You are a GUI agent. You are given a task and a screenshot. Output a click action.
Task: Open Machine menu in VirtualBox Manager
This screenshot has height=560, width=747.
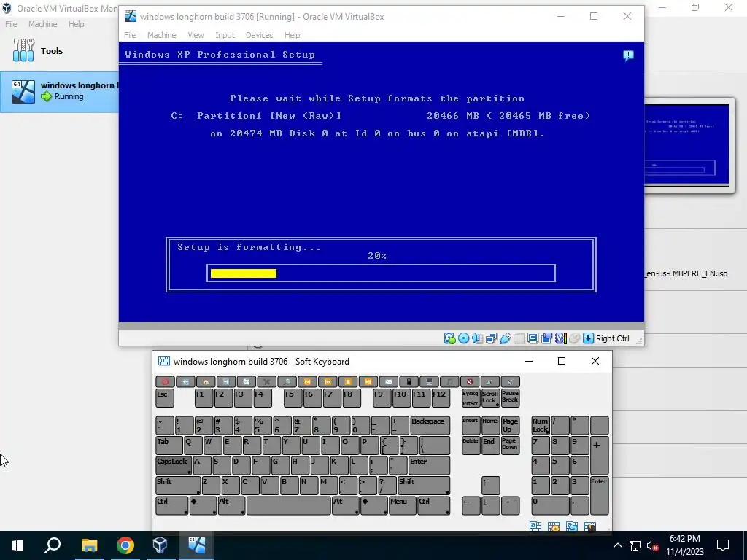42,24
